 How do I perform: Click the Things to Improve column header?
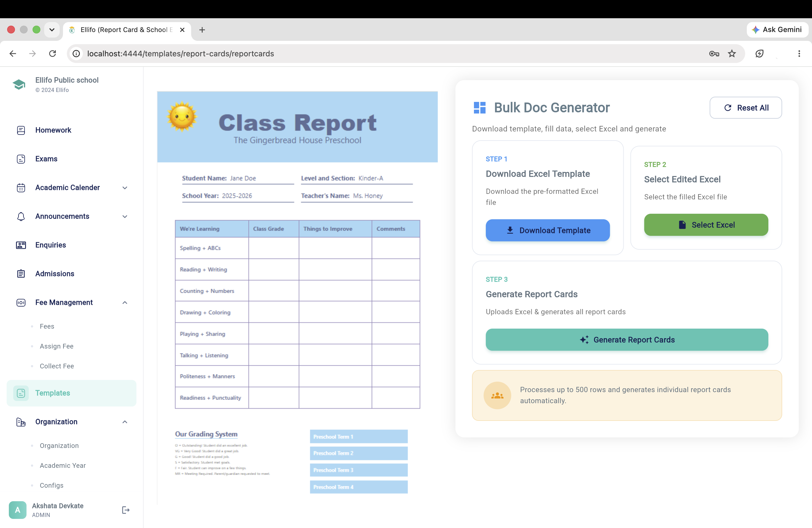[x=335, y=229]
